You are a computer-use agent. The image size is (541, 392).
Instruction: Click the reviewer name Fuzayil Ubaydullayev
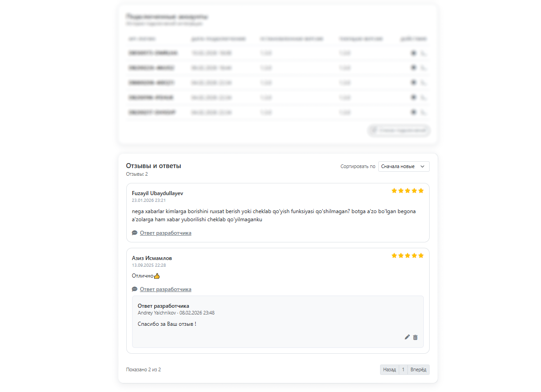pyautogui.click(x=157, y=193)
